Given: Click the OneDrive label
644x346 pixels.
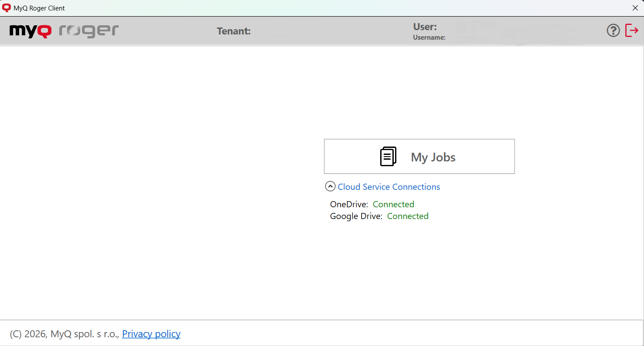Looking at the screenshot, I should pyautogui.click(x=349, y=204).
